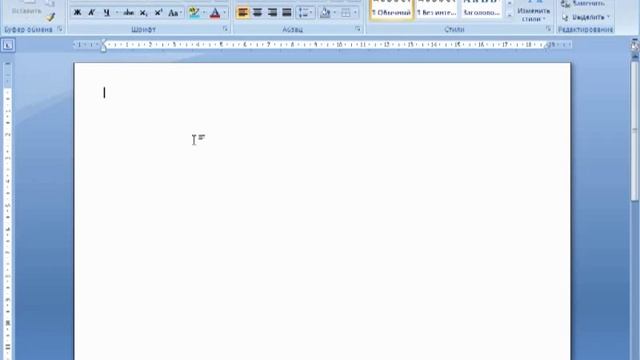Select the Format Painter brush icon
The width and height of the screenshot is (640, 360).
click(50, 17)
